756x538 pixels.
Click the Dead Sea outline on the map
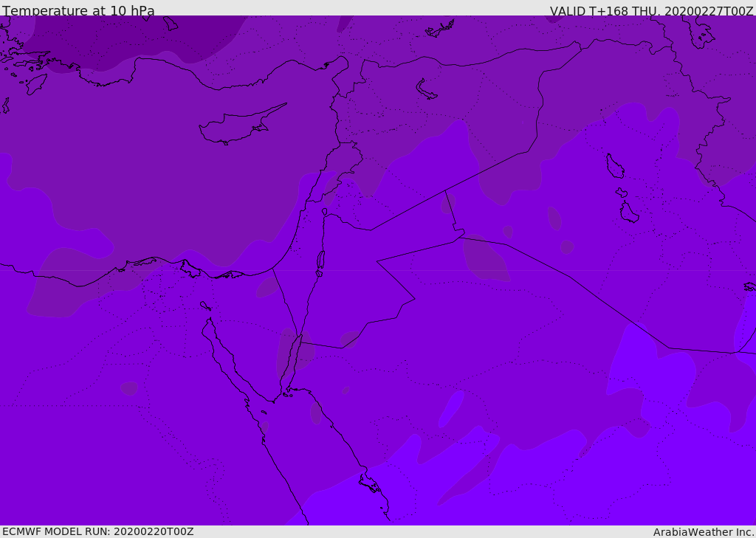(320, 263)
